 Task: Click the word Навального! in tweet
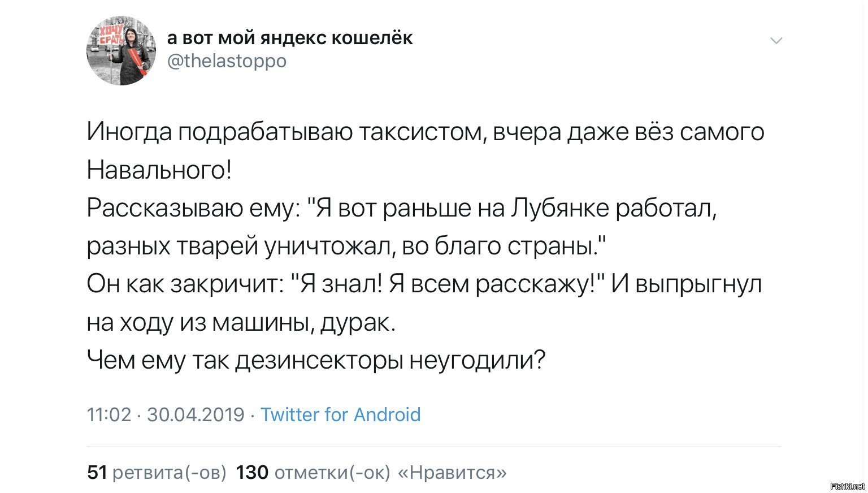[159, 170]
